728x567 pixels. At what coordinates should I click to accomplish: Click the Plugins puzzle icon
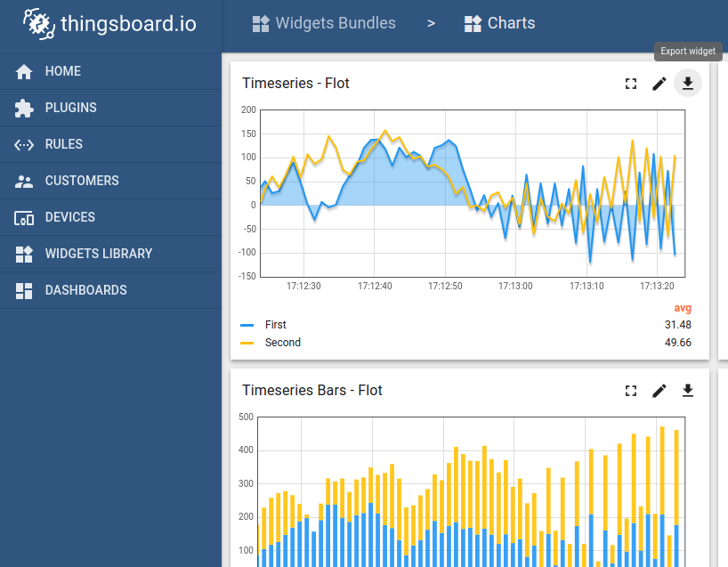(24, 108)
